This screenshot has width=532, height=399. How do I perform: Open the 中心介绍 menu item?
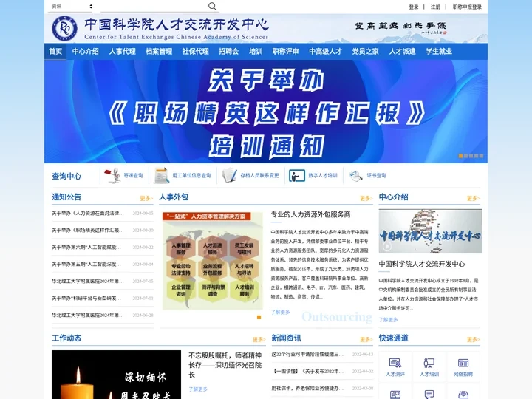(x=85, y=52)
